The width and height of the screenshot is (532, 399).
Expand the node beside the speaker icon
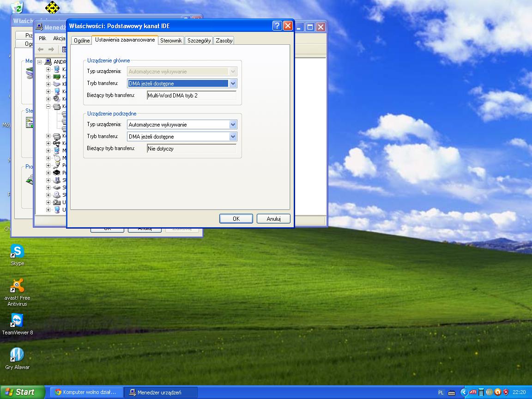click(x=48, y=99)
